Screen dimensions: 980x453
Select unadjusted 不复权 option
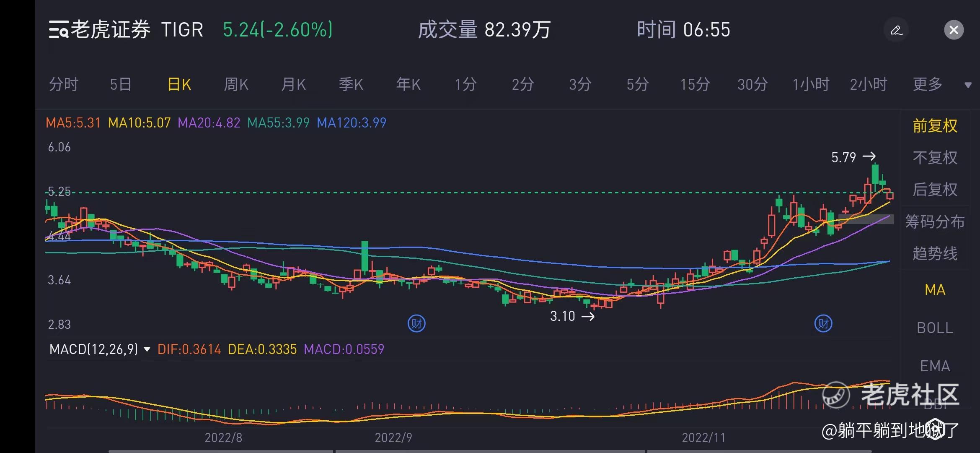(x=935, y=158)
